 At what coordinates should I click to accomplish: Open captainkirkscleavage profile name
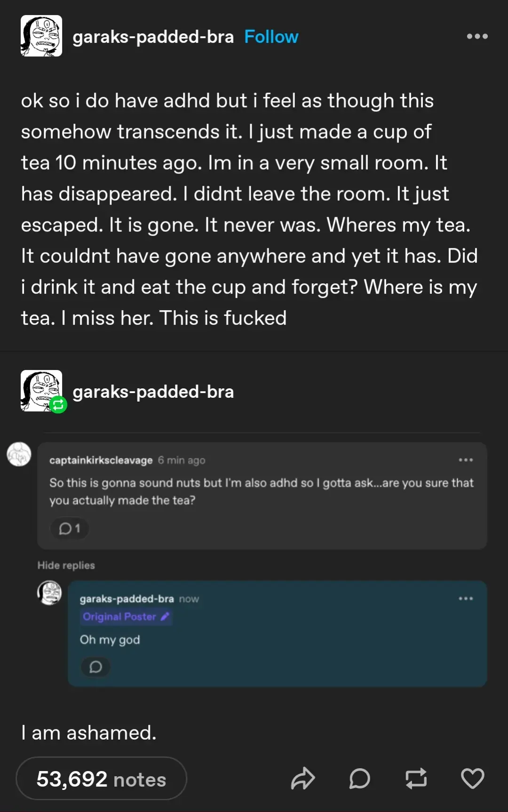101,460
